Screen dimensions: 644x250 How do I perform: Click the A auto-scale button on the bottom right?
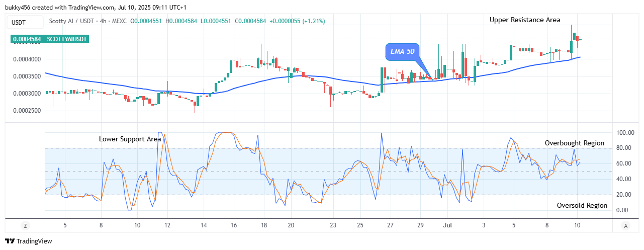click(625, 226)
